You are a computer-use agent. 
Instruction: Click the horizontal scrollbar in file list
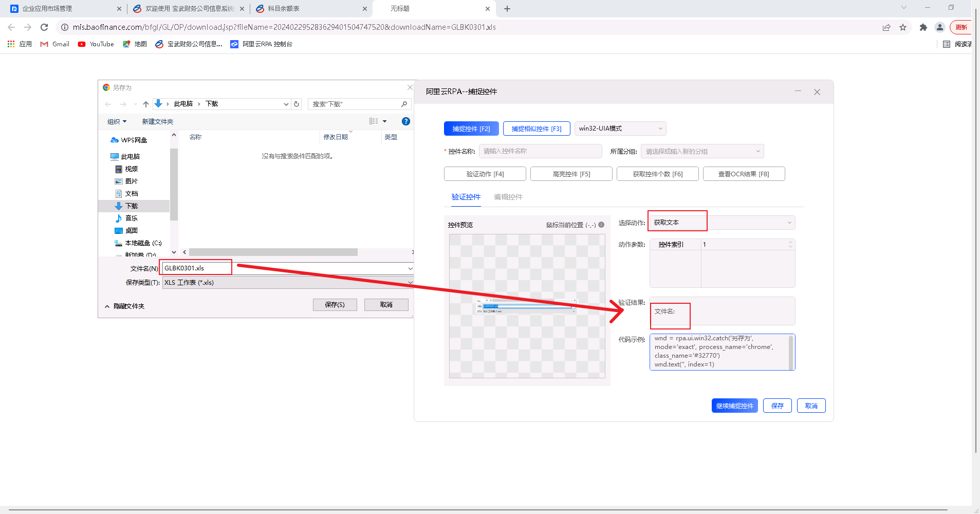273,252
